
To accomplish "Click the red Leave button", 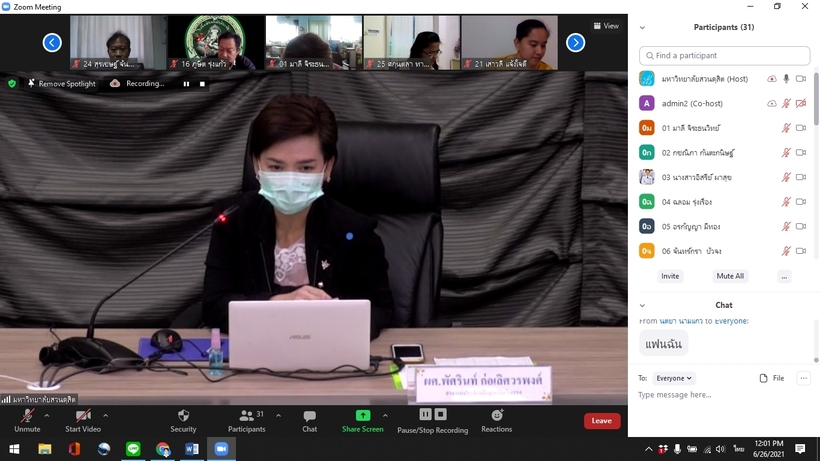I will point(601,421).
